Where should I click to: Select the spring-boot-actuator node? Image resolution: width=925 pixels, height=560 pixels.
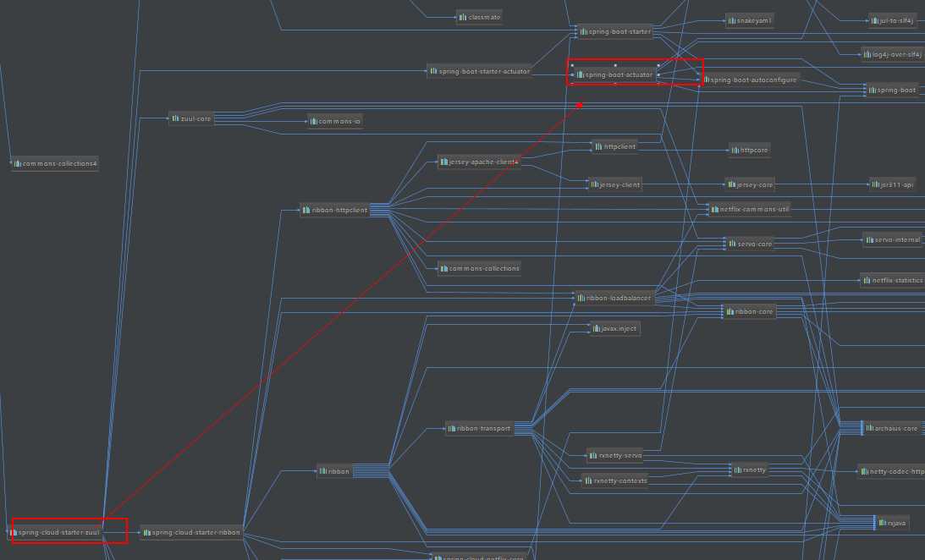614,74
